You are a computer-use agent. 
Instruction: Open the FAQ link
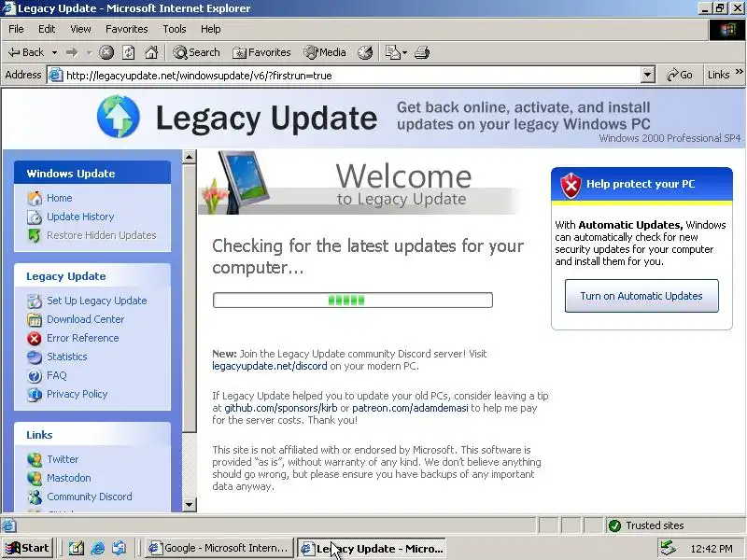[x=57, y=375]
